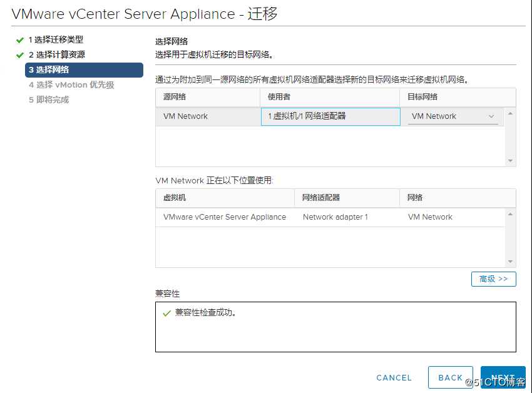The image size is (532, 393).
Task: Open step 1 选择迁移类型
Action: [56, 39]
